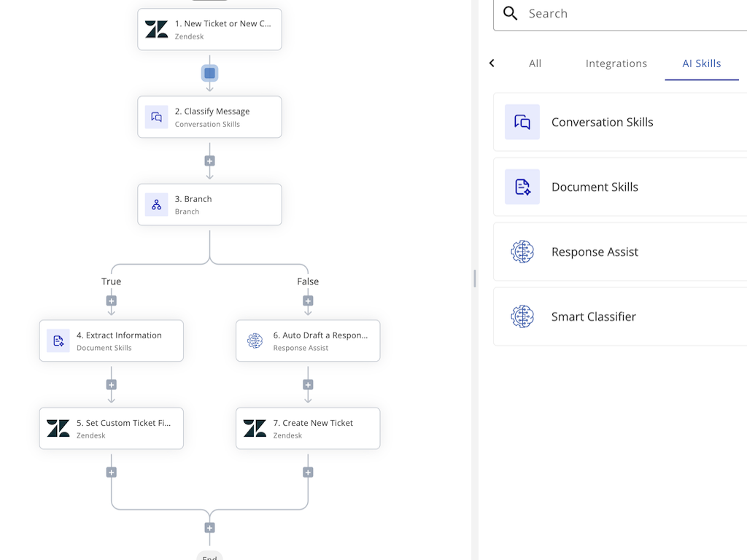
Task: Switch to the All tab
Action: pos(535,63)
